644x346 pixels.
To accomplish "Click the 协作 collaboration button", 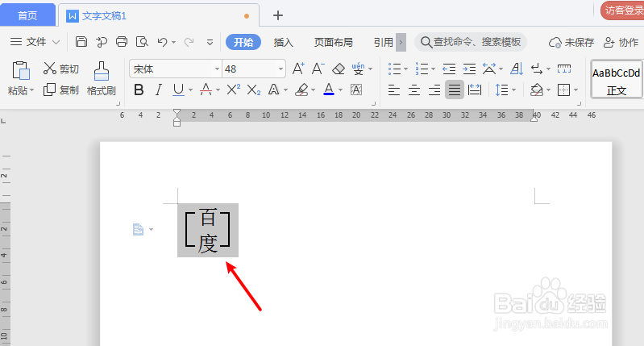I will pyautogui.click(x=621, y=42).
